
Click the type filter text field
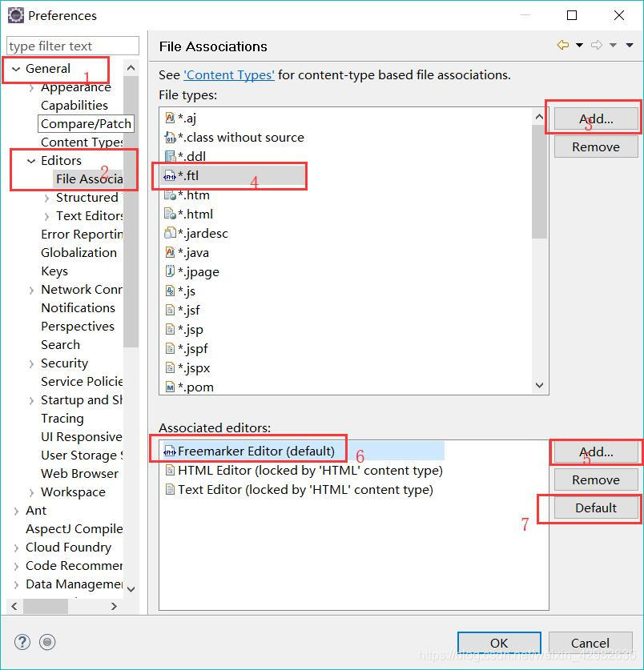pos(73,46)
